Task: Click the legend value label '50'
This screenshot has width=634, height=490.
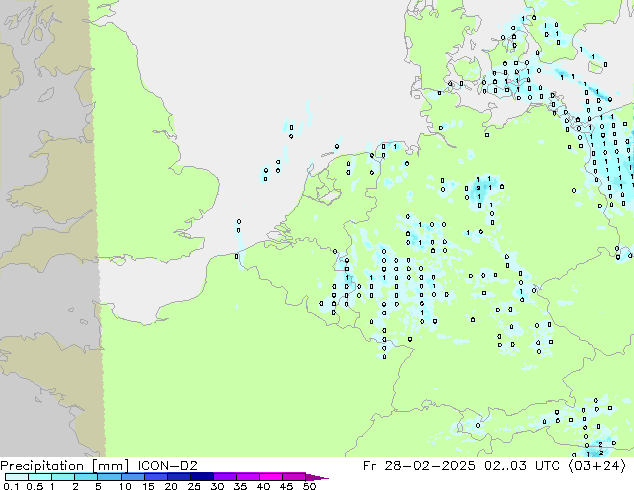Action: [309, 486]
